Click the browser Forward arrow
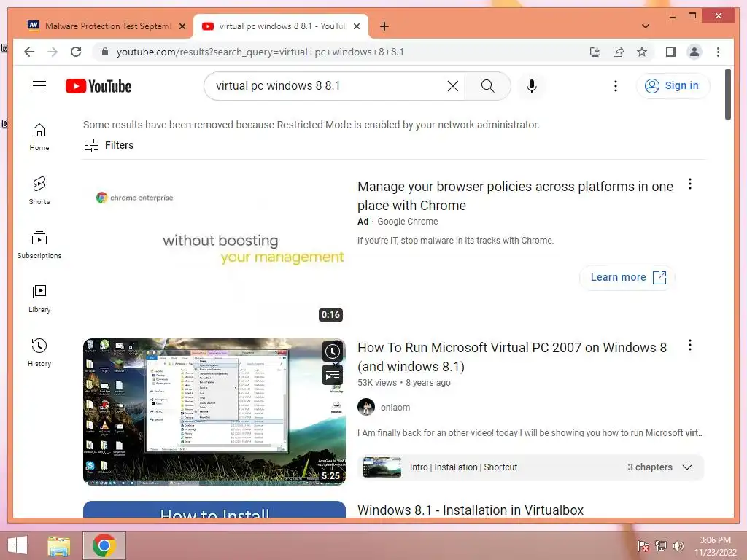The height and width of the screenshot is (560, 747). pyautogui.click(x=53, y=52)
